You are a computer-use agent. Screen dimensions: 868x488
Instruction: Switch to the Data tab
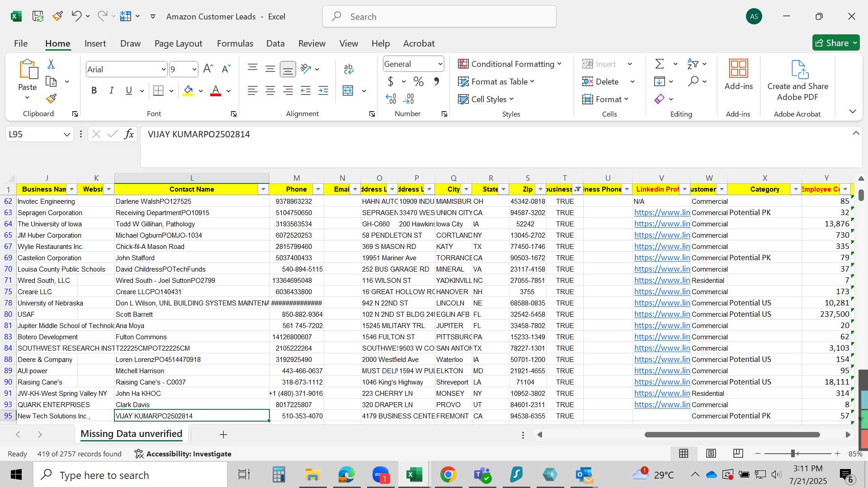click(275, 43)
